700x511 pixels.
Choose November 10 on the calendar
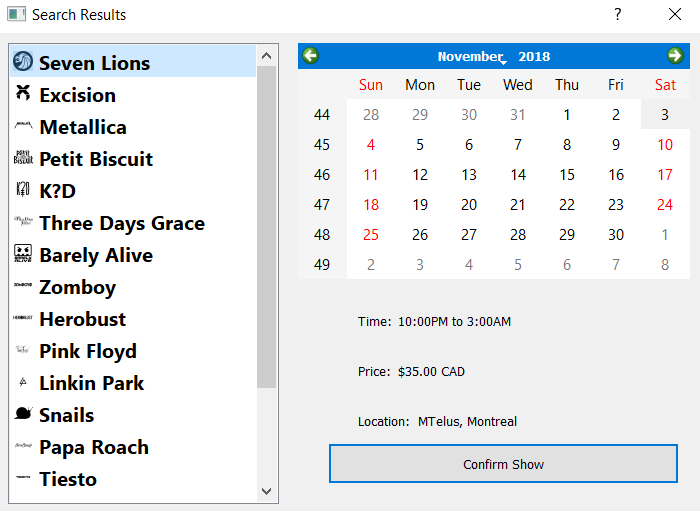click(665, 145)
